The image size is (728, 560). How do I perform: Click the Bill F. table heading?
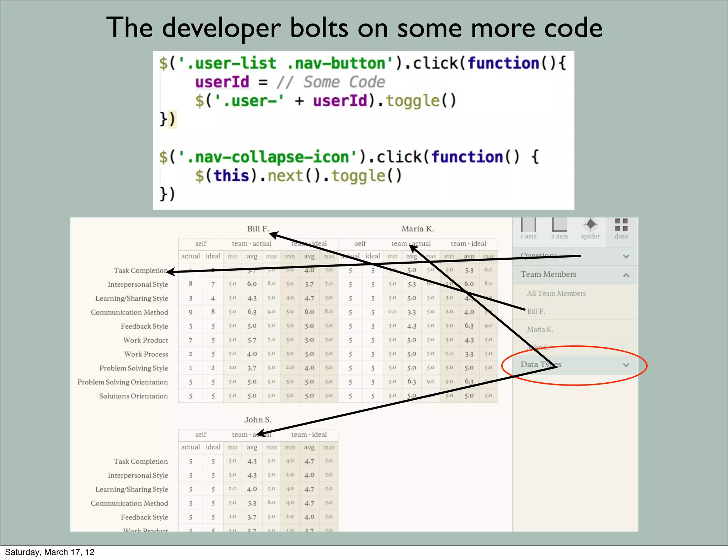pos(258,229)
